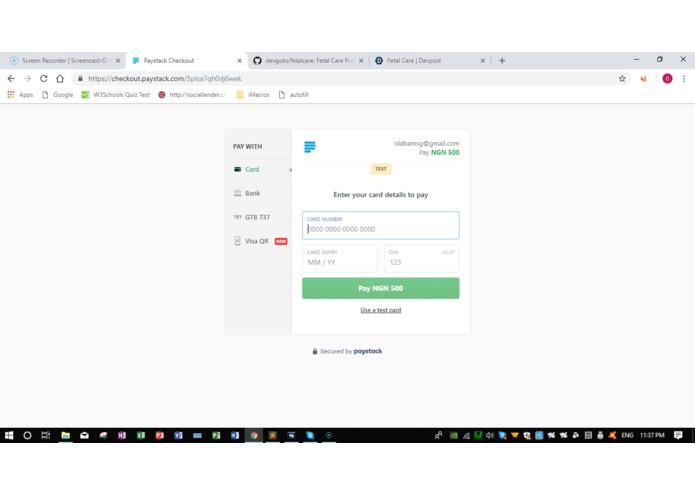Open PowerPoint from taskbar
This screenshot has height=494, width=695.
pos(160,436)
